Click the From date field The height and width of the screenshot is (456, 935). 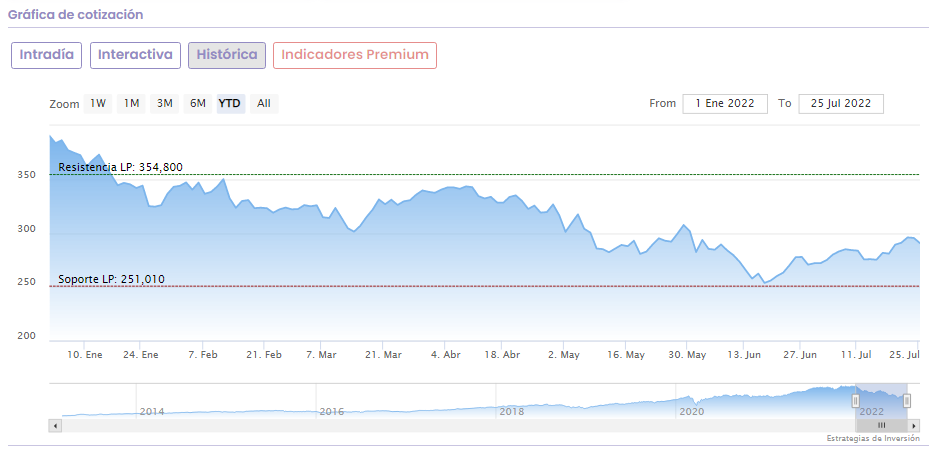725,103
